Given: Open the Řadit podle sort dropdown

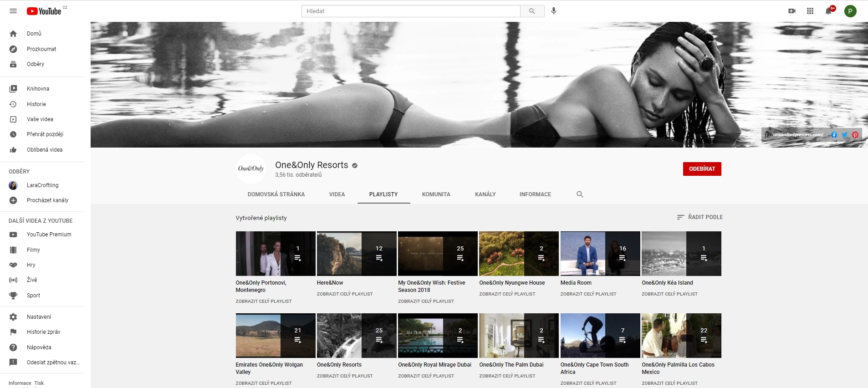Looking at the screenshot, I should 700,217.
